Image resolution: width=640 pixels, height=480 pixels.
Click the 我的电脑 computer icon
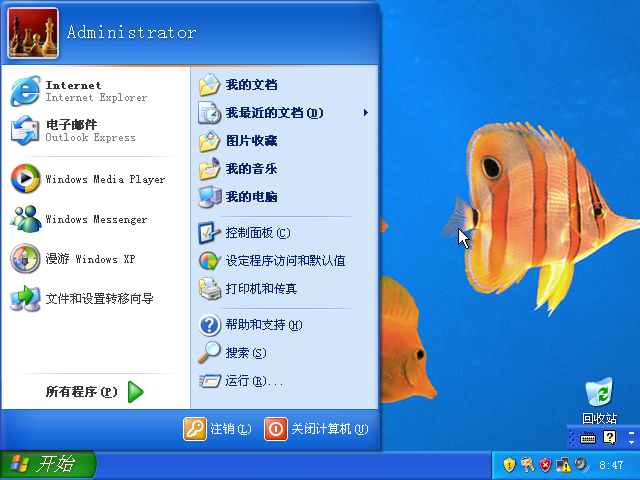[x=210, y=197]
